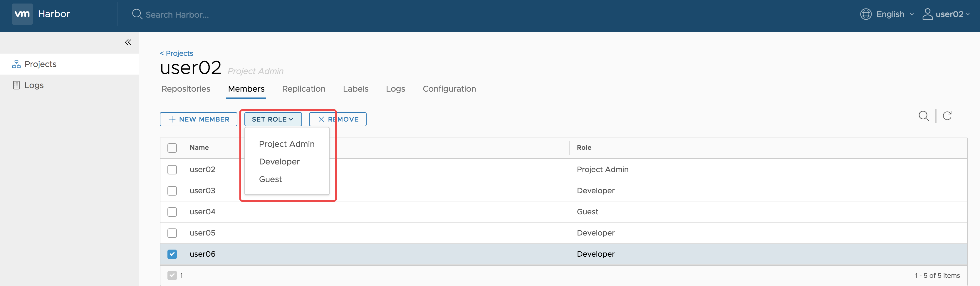Click the Project Admin role cell for user02

point(603,170)
